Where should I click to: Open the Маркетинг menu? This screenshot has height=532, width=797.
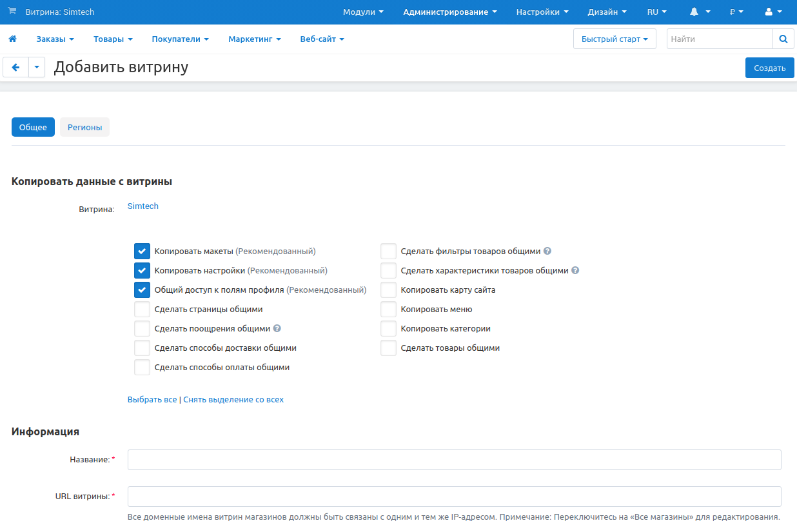[x=254, y=39]
